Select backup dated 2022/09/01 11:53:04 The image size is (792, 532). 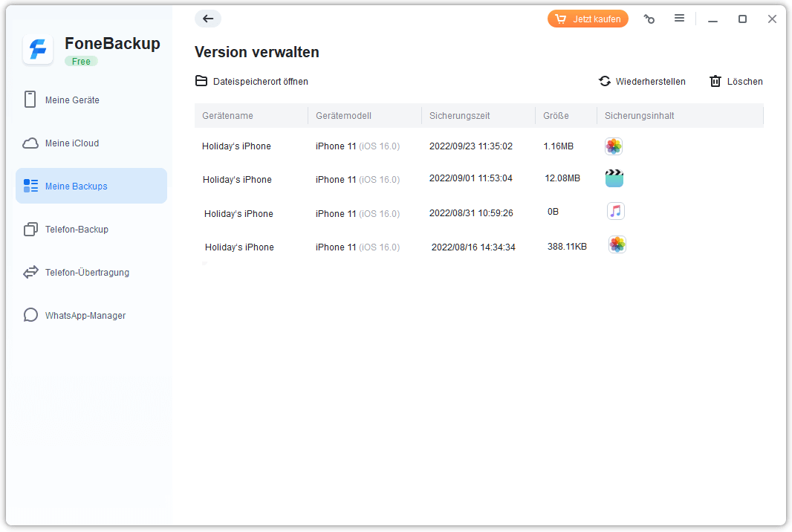point(471,178)
